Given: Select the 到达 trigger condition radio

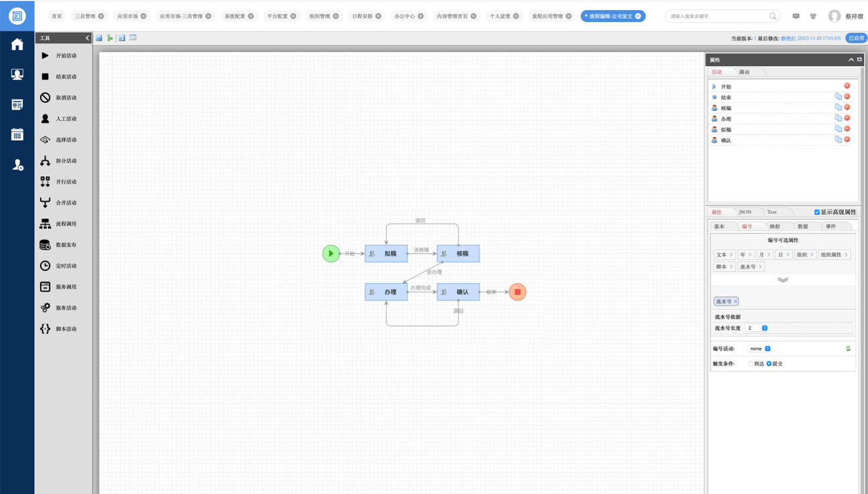Looking at the screenshot, I should 750,364.
